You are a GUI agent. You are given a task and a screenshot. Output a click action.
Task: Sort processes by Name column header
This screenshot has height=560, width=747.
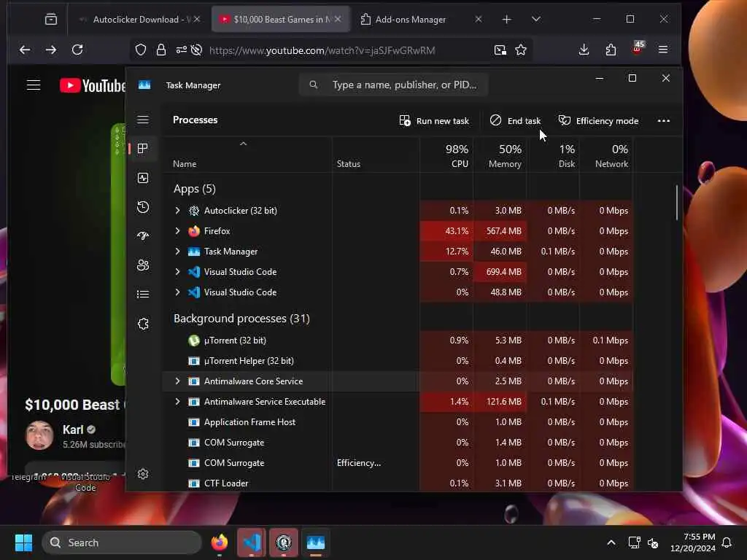point(185,164)
